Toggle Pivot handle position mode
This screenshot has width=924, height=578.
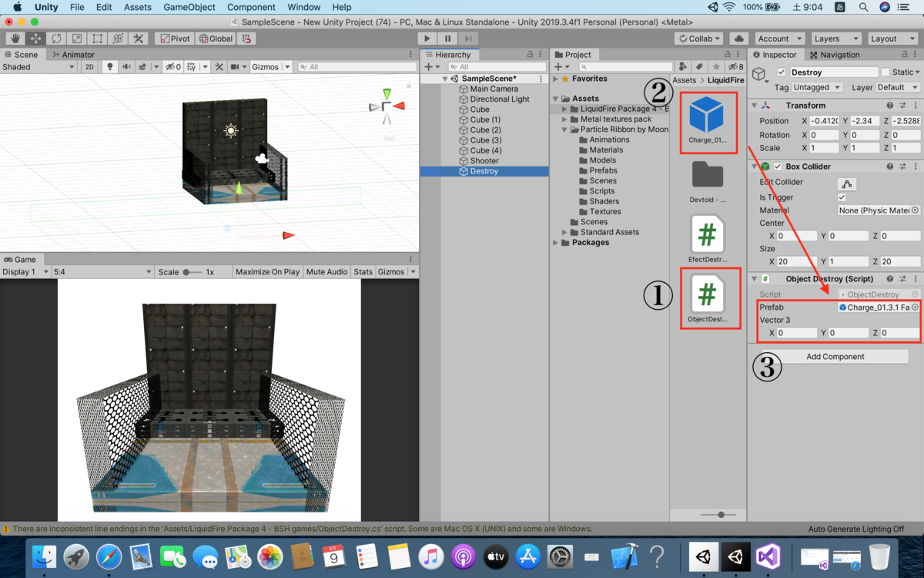tap(174, 39)
